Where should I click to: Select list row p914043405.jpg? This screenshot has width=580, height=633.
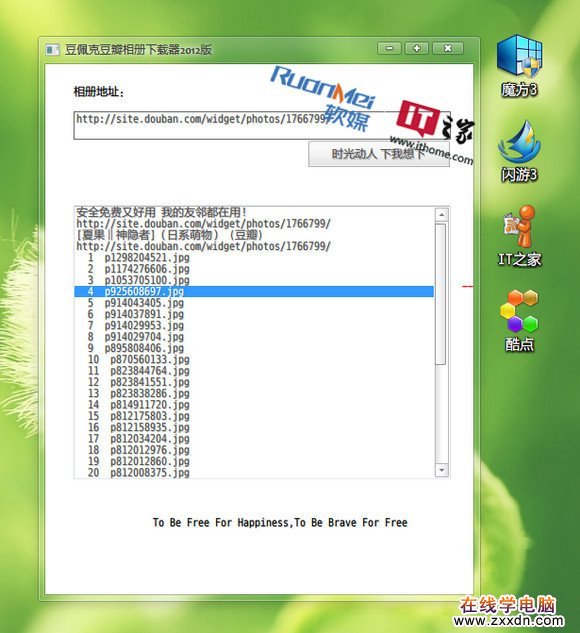254,303
